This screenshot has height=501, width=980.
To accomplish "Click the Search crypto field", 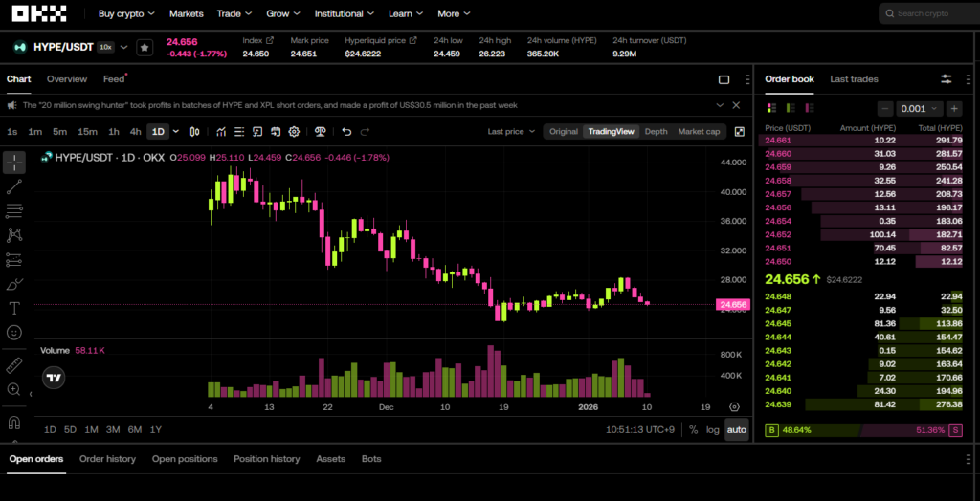I will (x=928, y=14).
